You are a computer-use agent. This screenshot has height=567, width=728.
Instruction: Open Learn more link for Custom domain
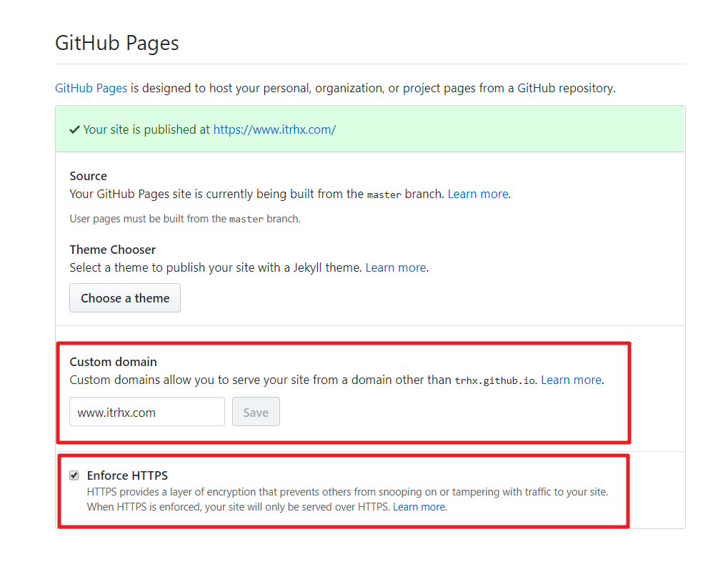click(x=571, y=380)
